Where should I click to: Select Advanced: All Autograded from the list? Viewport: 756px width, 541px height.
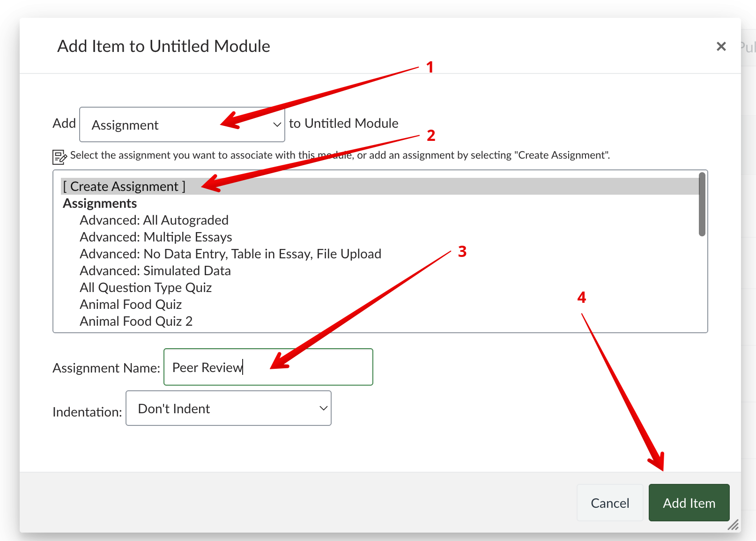coord(154,220)
